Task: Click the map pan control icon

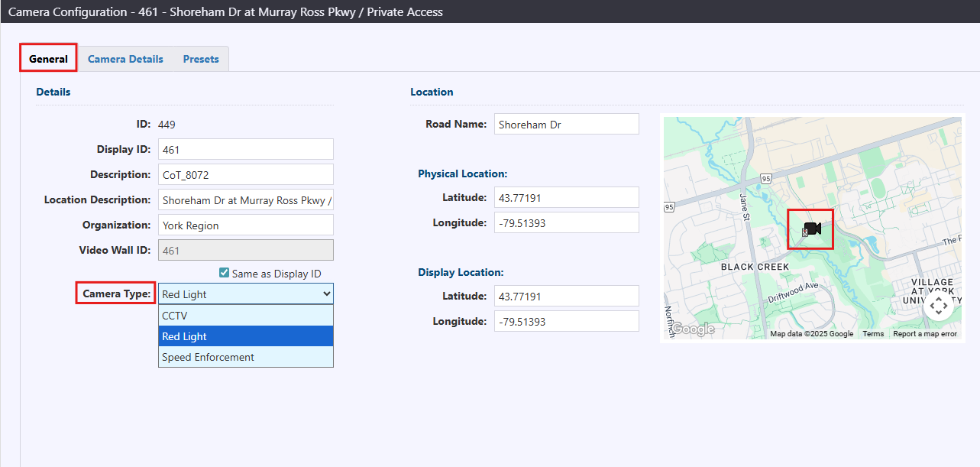Action: [938, 306]
